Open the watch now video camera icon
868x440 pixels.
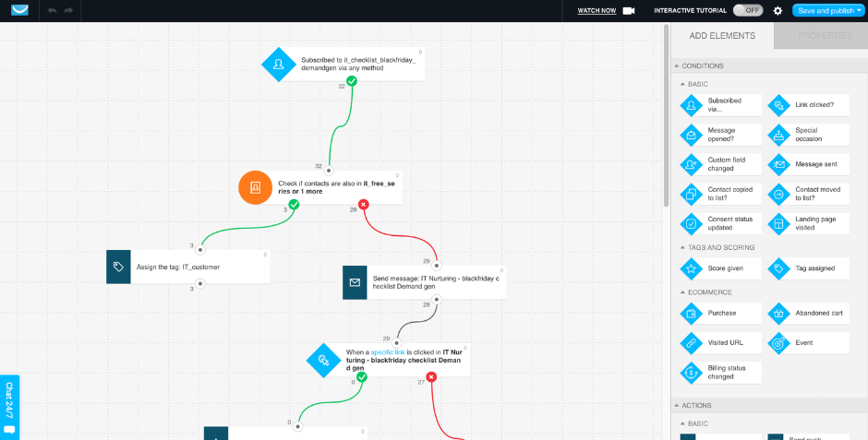click(628, 10)
